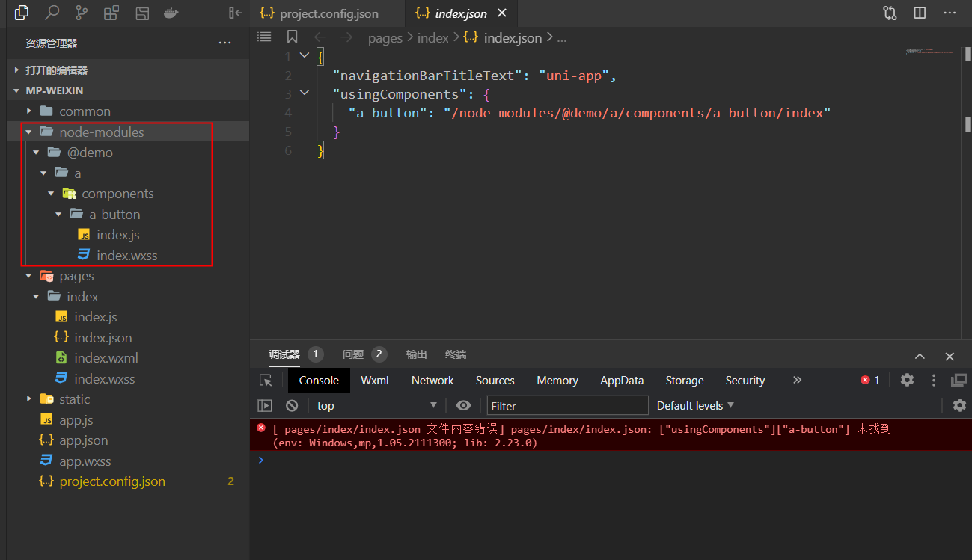Expand the static folder
972x560 pixels.
click(x=128, y=399)
